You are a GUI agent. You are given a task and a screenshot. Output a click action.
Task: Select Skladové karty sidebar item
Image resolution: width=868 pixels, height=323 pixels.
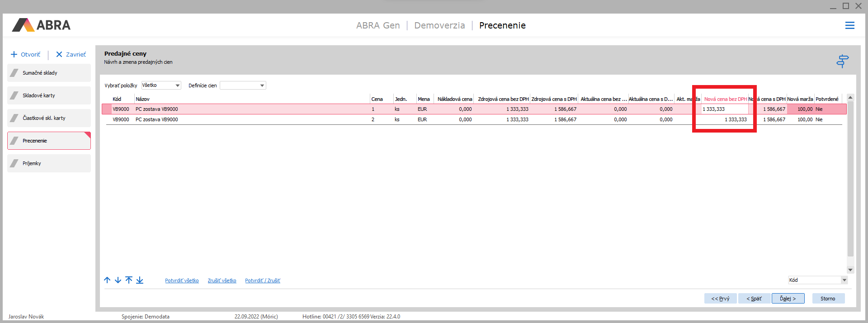[49, 95]
